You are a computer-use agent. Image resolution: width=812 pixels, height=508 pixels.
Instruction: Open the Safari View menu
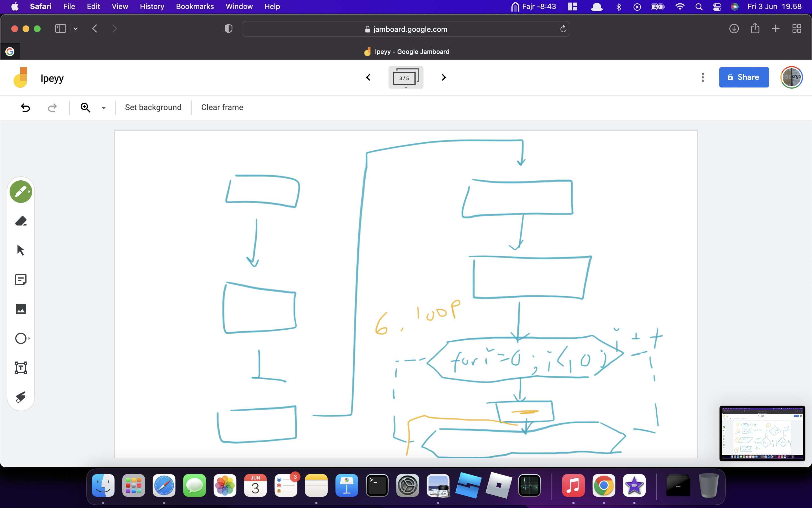120,6
